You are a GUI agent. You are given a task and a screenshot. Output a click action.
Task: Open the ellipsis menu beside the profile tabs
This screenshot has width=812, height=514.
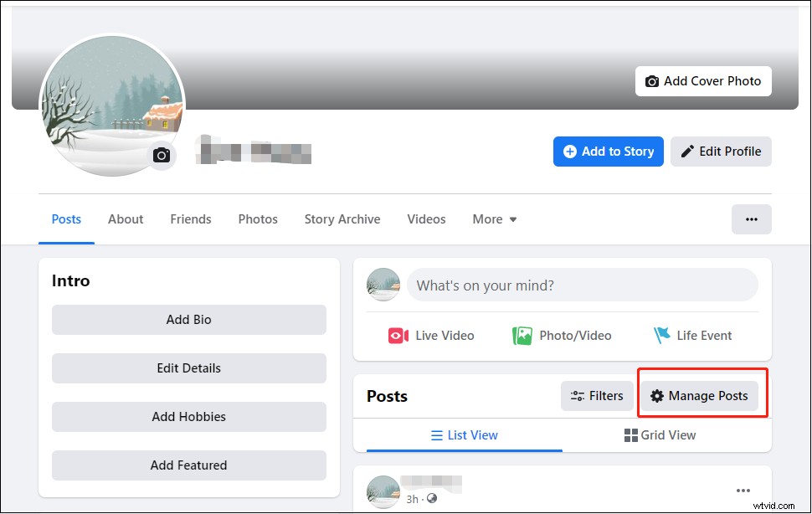coord(751,218)
